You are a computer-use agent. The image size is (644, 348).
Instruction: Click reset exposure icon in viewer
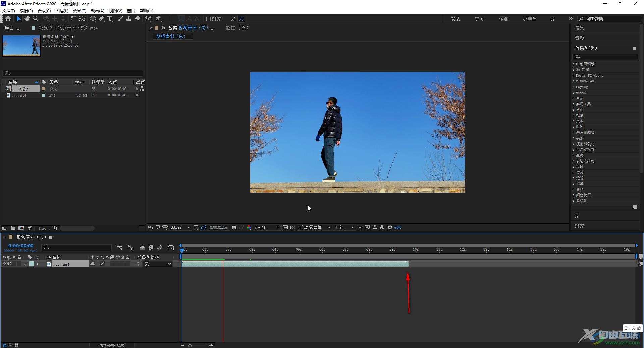[x=390, y=227]
